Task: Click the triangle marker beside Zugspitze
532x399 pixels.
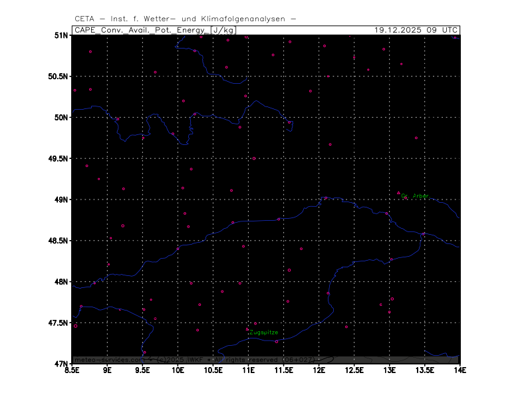Action: (x=247, y=329)
